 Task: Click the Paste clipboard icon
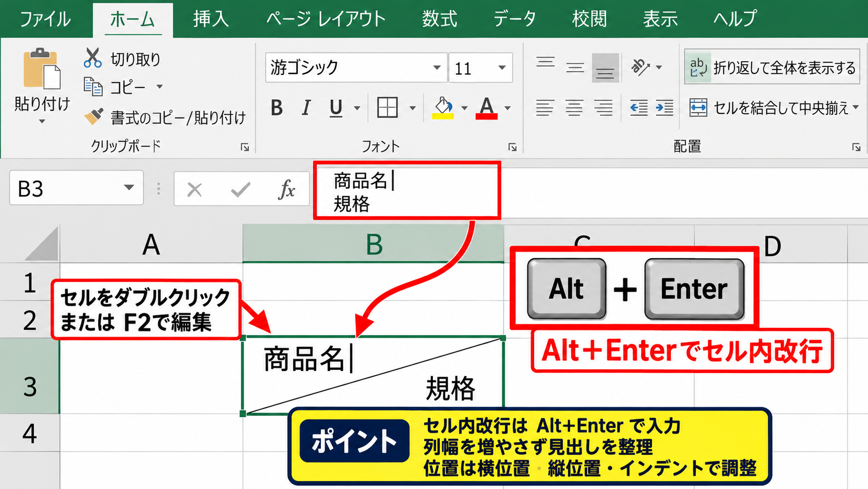click(42, 69)
